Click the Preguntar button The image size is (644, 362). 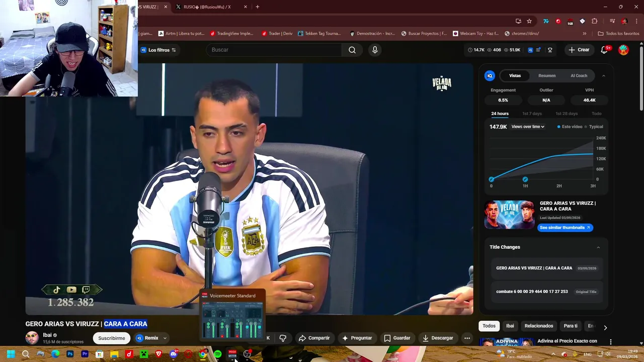click(x=357, y=338)
